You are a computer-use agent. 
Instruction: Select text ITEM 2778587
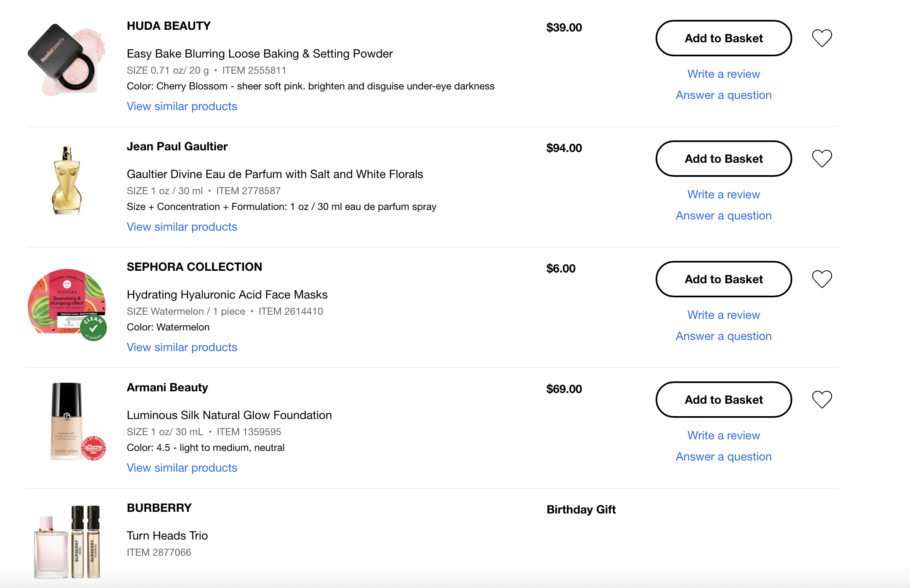coord(248,191)
